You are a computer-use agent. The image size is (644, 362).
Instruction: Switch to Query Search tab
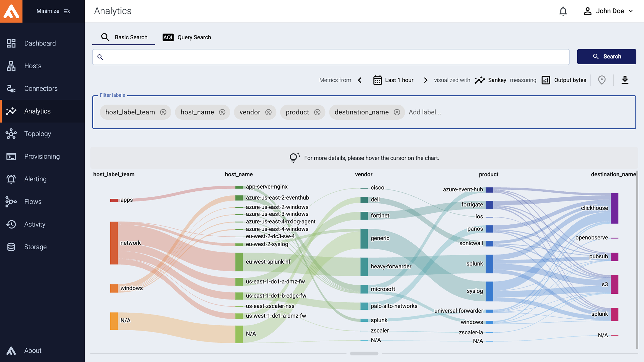tap(187, 37)
